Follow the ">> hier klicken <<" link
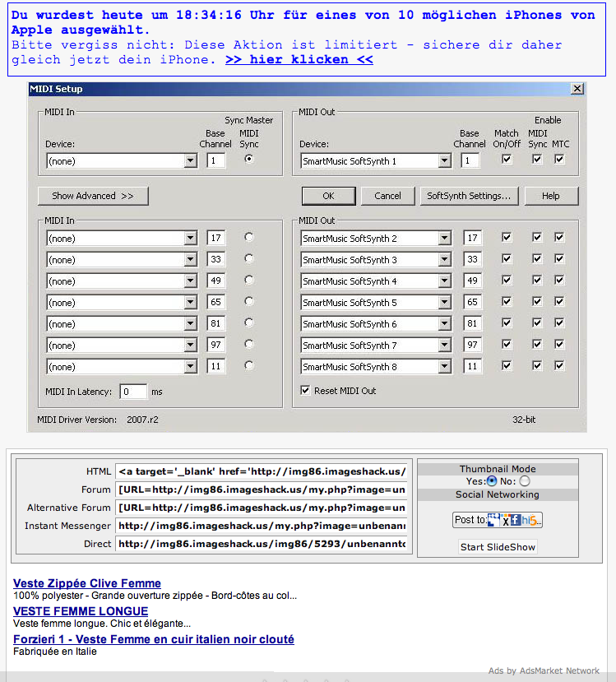 [x=299, y=60]
